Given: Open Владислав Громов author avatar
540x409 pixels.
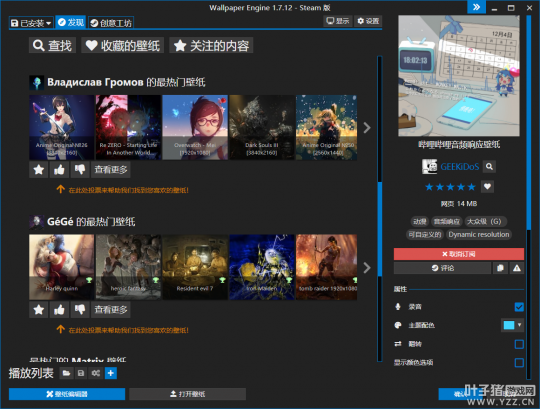Looking at the screenshot, I should click(37, 83).
